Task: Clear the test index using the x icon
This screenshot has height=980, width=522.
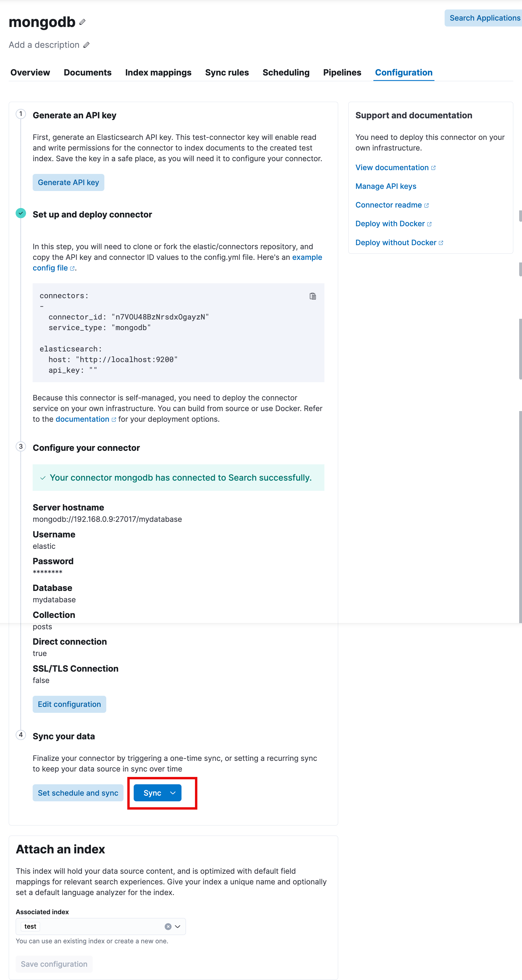Action: click(x=168, y=926)
